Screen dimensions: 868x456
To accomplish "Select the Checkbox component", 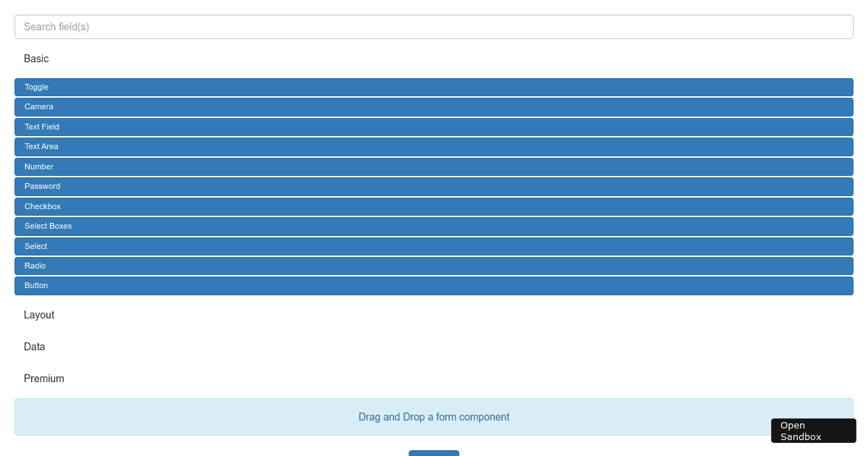I will pos(434,206).
